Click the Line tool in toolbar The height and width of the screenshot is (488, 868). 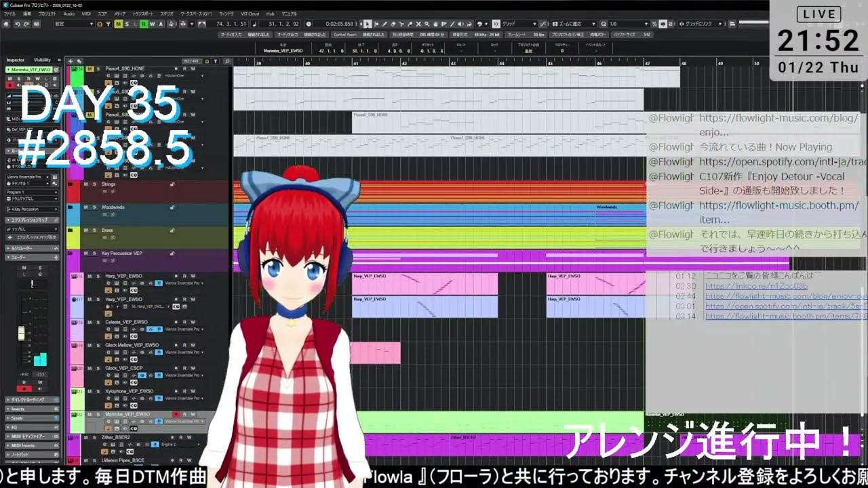tap(452, 24)
